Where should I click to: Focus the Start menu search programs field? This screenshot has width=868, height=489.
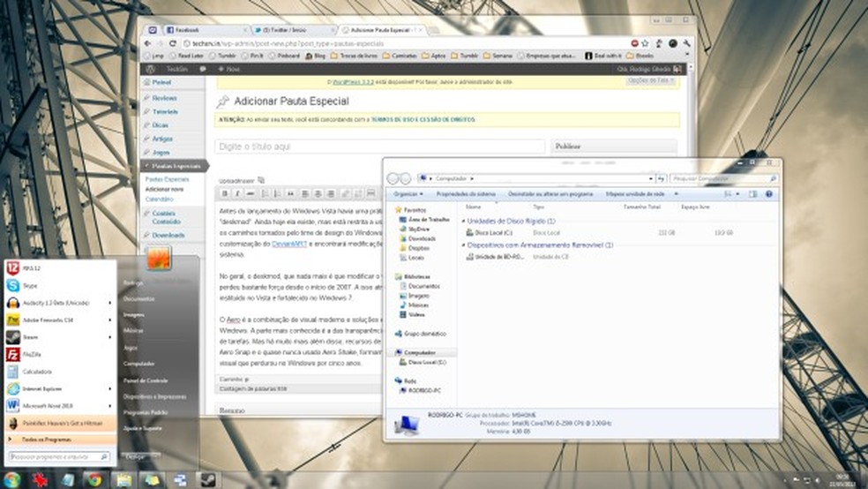click(59, 457)
